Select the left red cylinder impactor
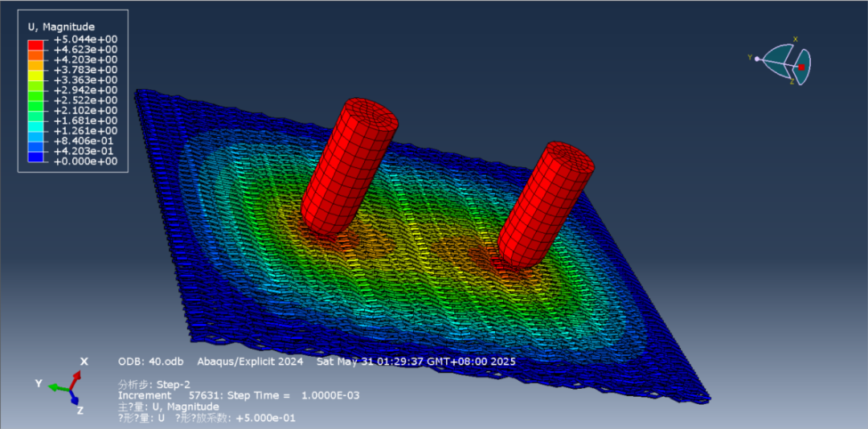 pos(350,166)
